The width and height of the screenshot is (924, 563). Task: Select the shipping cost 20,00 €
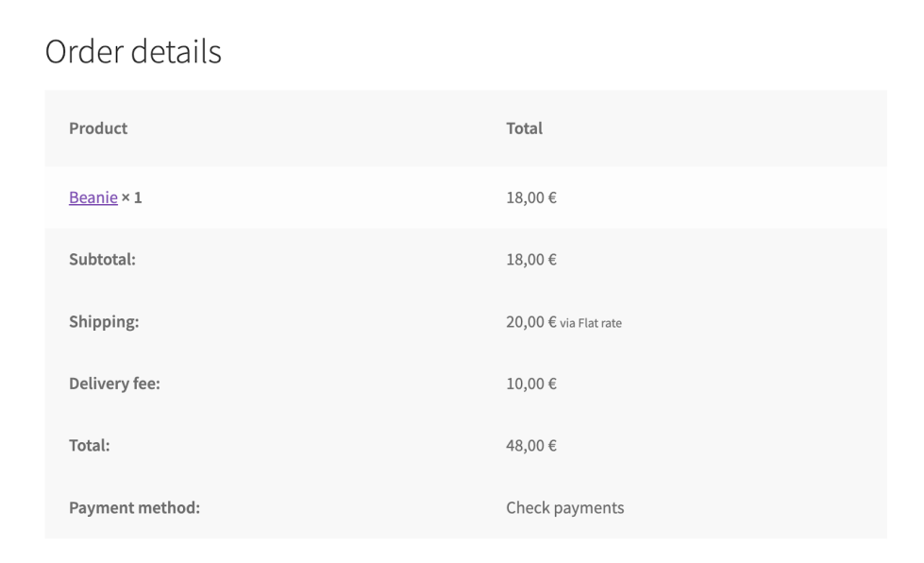[530, 322]
